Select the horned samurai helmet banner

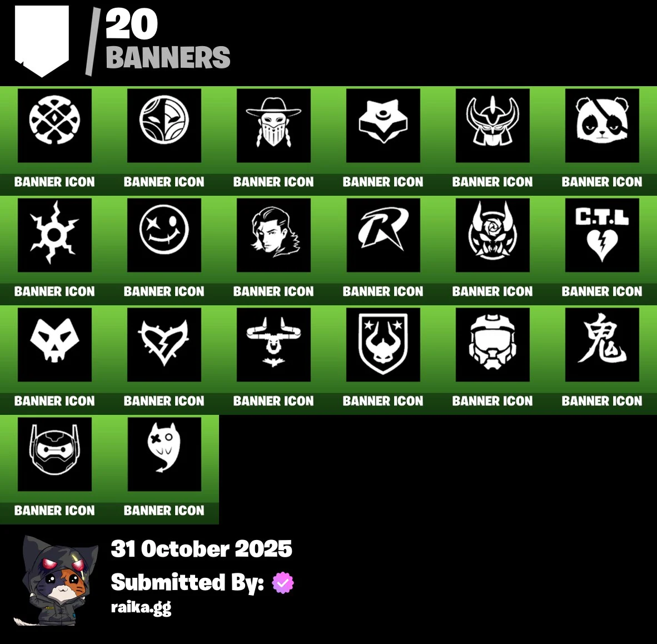pos(492,125)
